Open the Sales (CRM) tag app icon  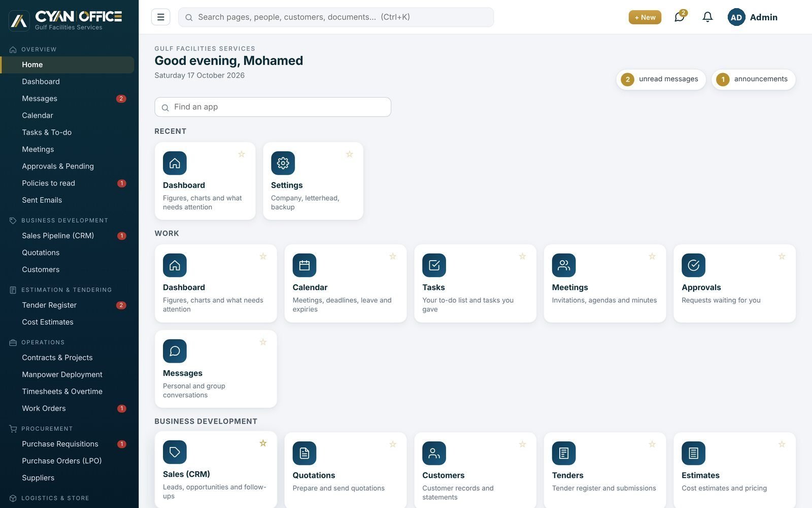[175, 452]
